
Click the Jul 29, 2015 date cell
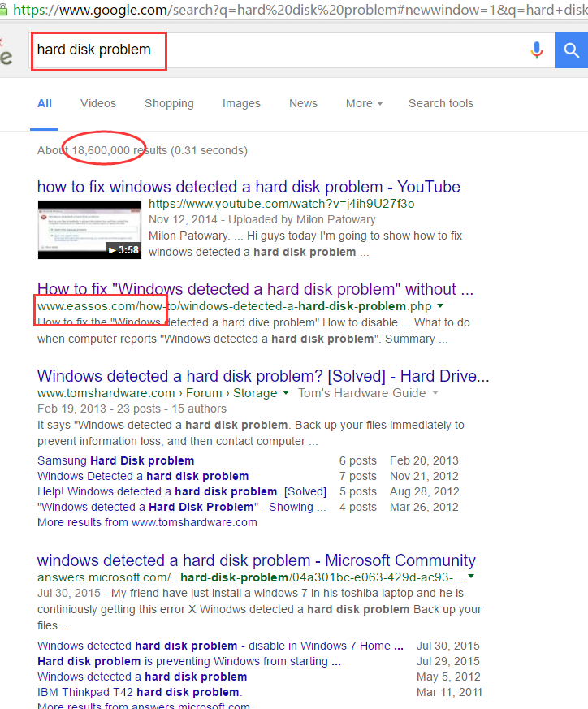click(448, 661)
